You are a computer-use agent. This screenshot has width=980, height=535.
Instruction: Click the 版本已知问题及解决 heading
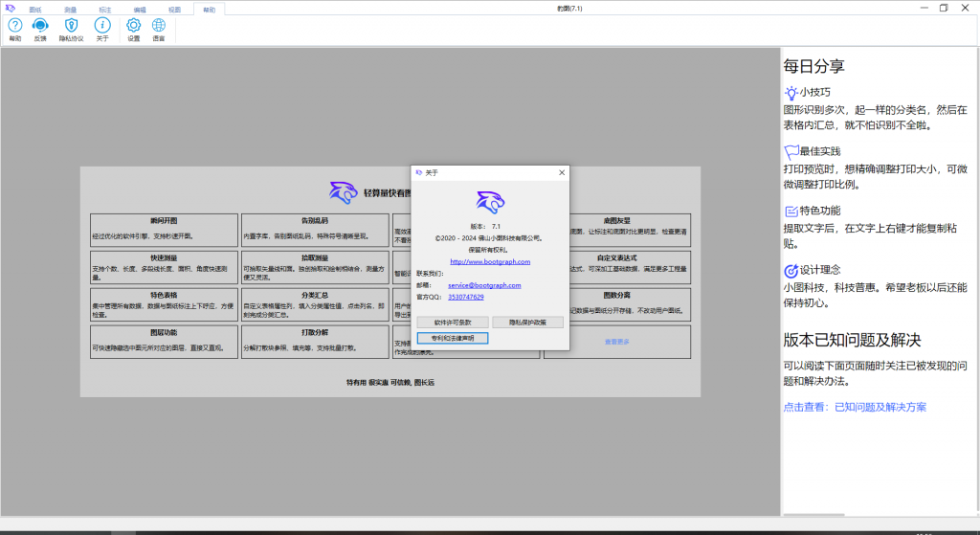[x=852, y=340]
